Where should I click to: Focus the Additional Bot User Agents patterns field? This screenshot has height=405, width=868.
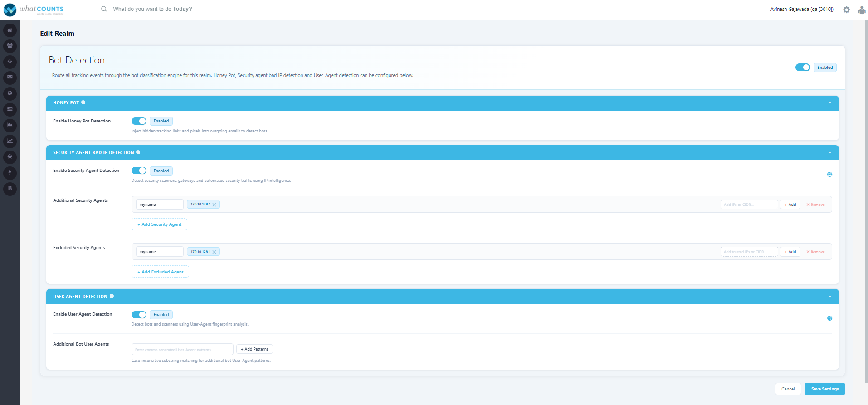[182, 349]
